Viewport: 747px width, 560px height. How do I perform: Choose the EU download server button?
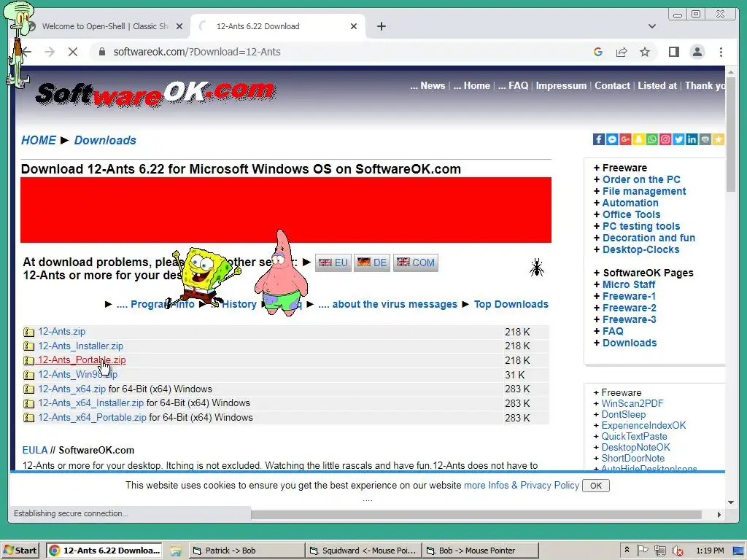pos(333,262)
